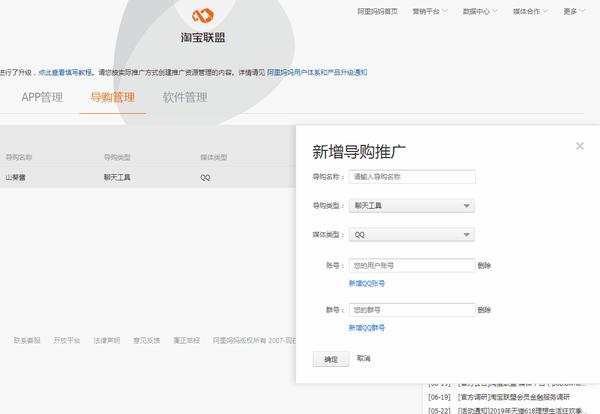The height and width of the screenshot is (414, 600).
Task: Focus the 导购名称 input field
Action: click(412, 177)
